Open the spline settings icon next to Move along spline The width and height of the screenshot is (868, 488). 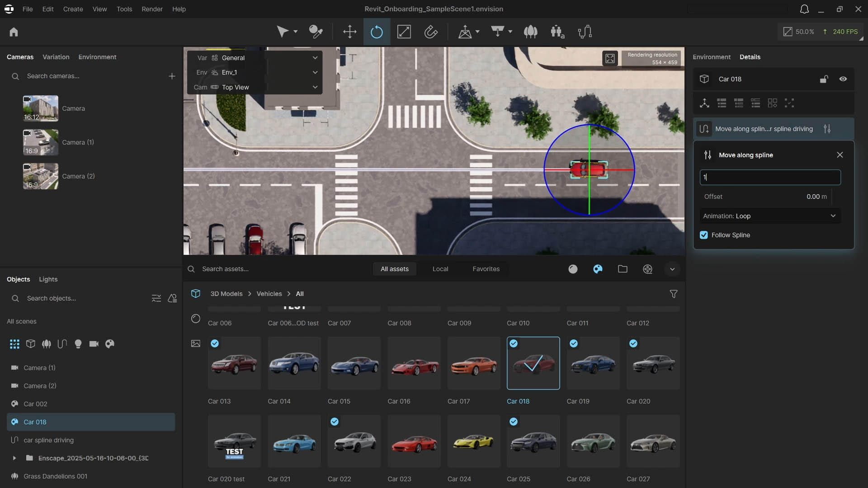[x=828, y=129]
